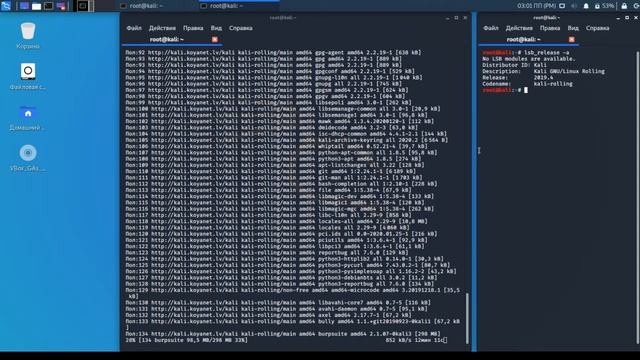Image resolution: width=640 pixels, height=360 pixels.
Task: Click the Пол:100 libsemanage-common line
Action: click(x=282, y=109)
